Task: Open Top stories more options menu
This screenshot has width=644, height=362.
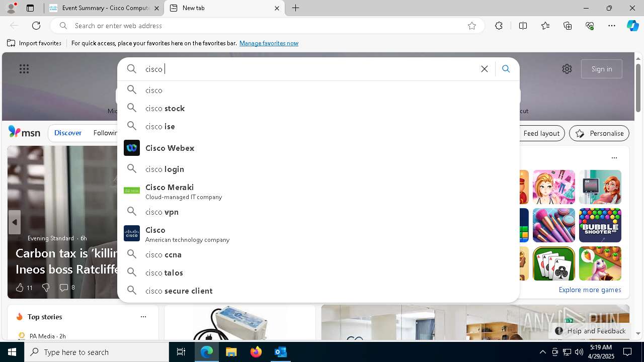Action: [143, 317]
